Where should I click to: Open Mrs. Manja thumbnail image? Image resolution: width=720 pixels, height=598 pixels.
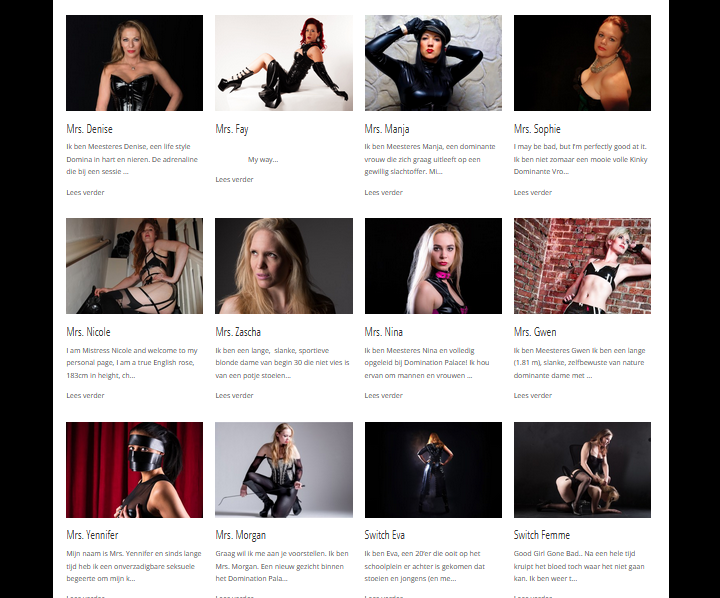(x=433, y=63)
